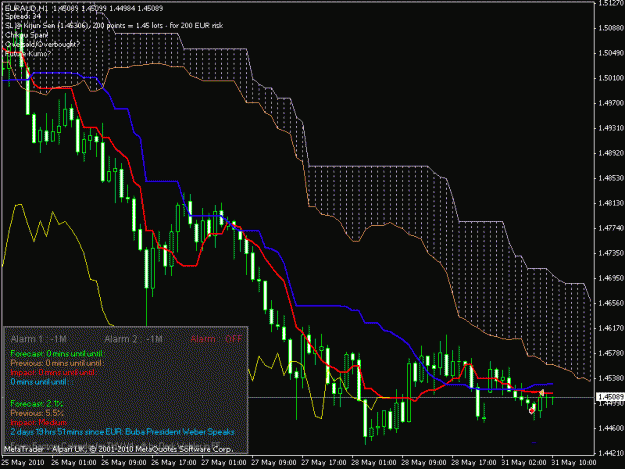Select the current price tag 1.45089 on axis
The image size is (625, 469).
[x=610, y=397]
